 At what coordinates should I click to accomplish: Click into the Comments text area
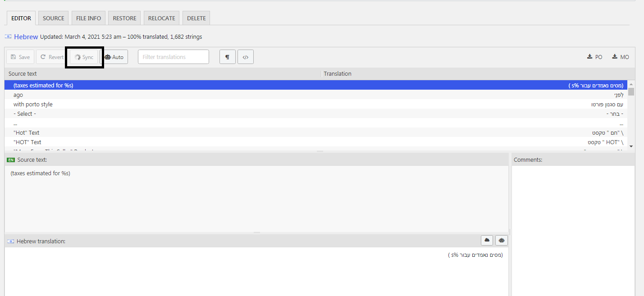pyautogui.click(x=573, y=230)
